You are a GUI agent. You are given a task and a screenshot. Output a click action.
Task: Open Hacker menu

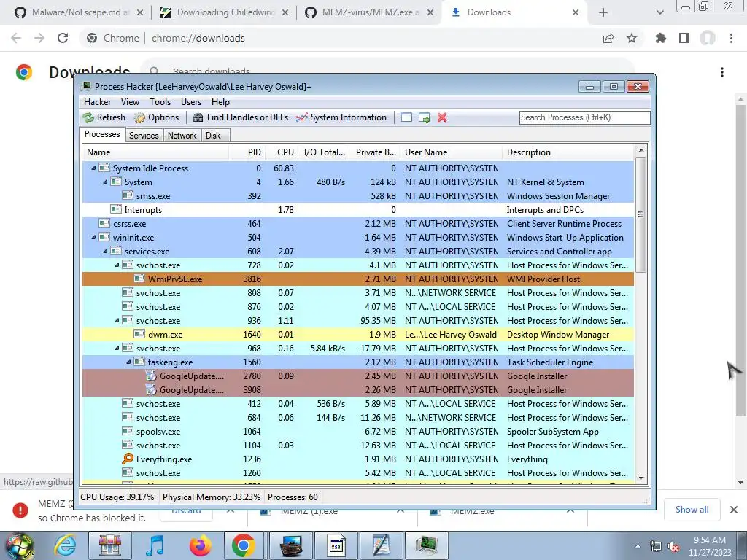(97, 102)
